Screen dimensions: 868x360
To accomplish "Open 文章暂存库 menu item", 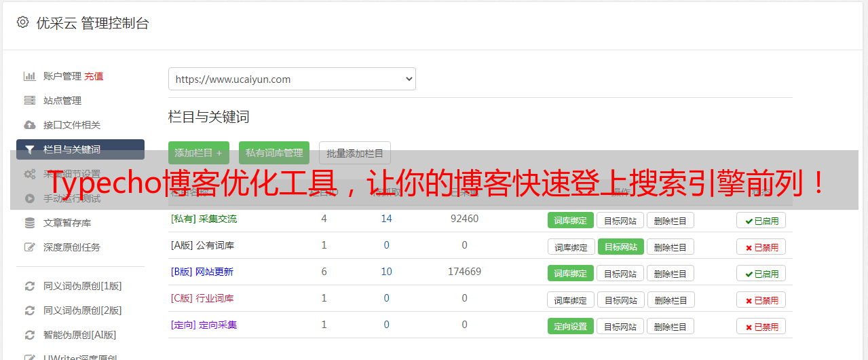I will click(67, 223).
